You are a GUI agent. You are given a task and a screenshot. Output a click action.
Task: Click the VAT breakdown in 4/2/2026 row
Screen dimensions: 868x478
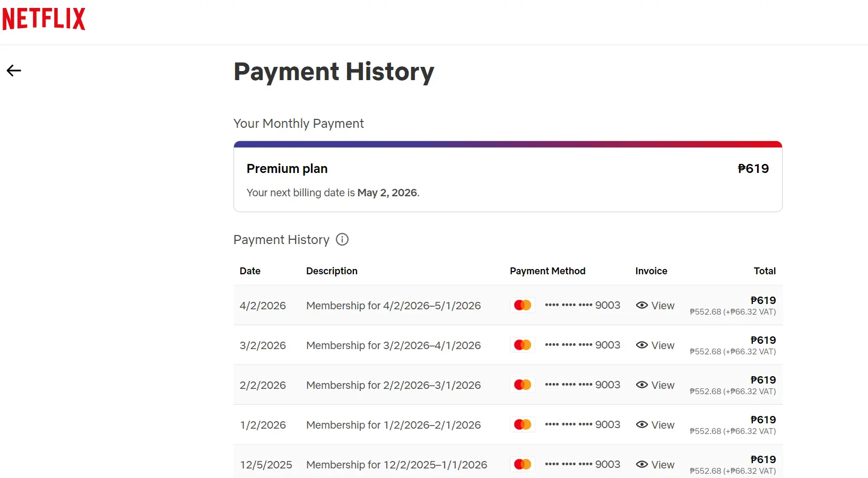pyautogui.click(x=733, y=312)
